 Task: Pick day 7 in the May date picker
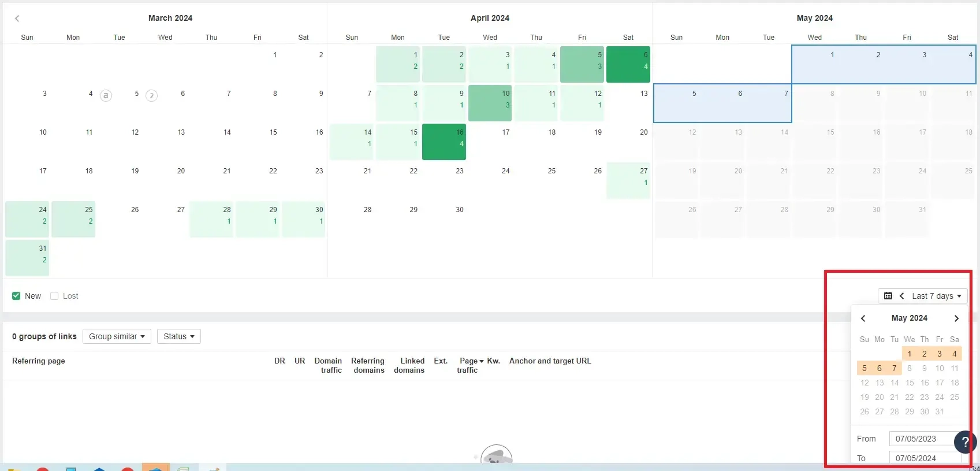pyautogui.click(x=894, y=368)
